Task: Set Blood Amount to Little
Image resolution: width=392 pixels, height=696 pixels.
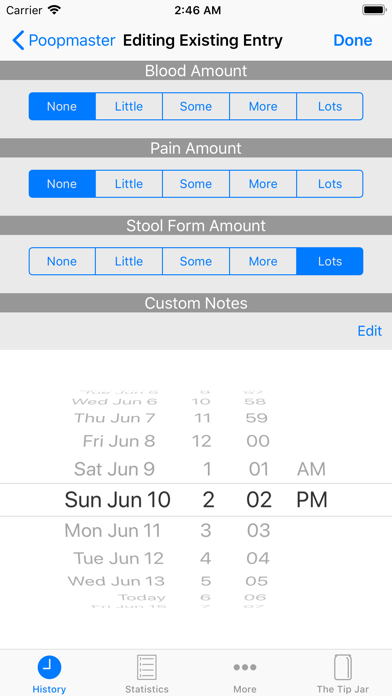Action: coord(129,107)
